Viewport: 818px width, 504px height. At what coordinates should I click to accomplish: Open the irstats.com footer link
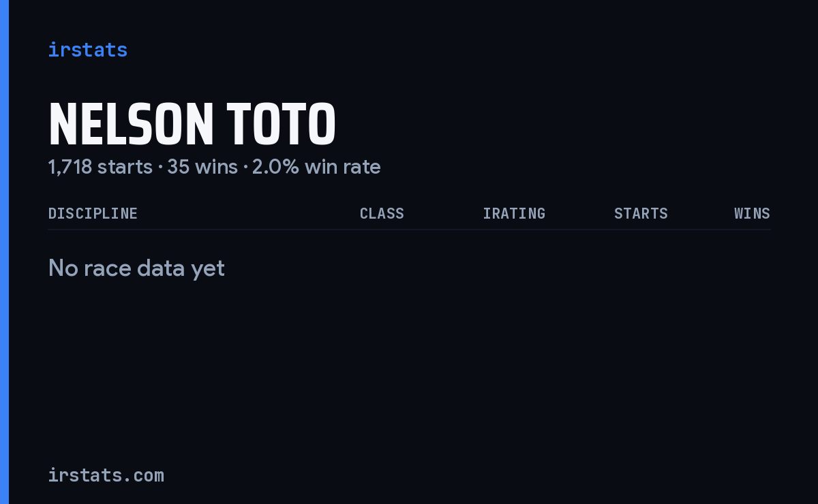[106, 475]
